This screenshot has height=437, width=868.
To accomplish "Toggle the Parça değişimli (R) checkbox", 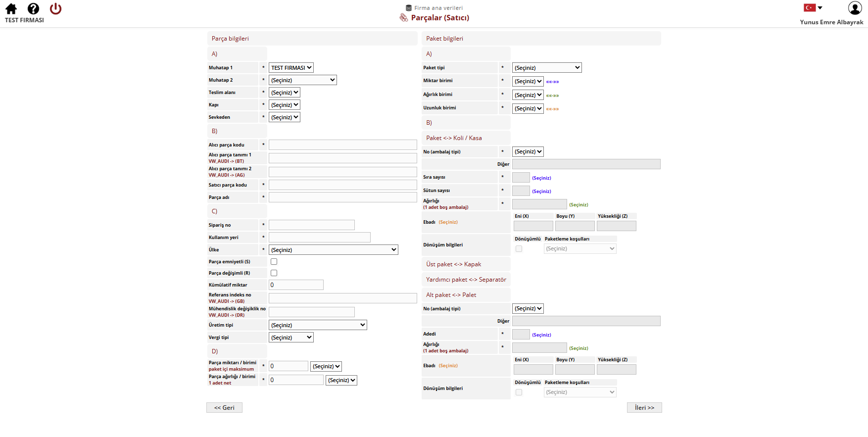I will [274, 273].
